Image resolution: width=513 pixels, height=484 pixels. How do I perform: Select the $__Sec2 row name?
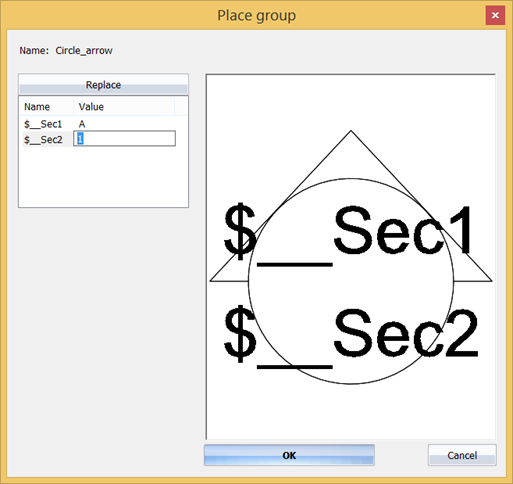(x=43, y=140)
